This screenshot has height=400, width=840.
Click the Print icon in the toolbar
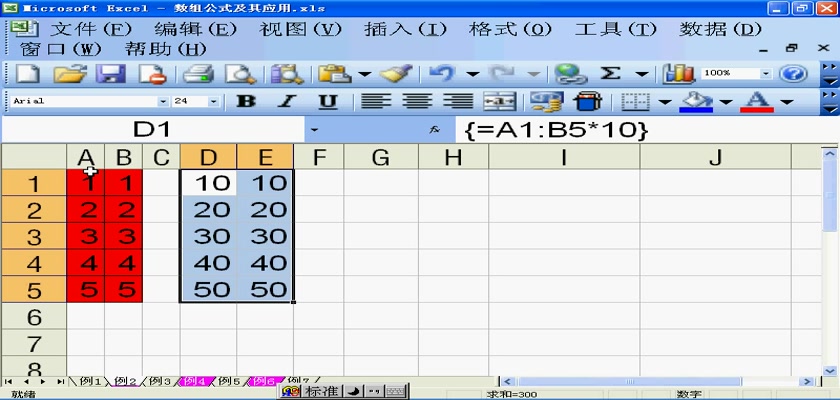[x=199, y=74]
